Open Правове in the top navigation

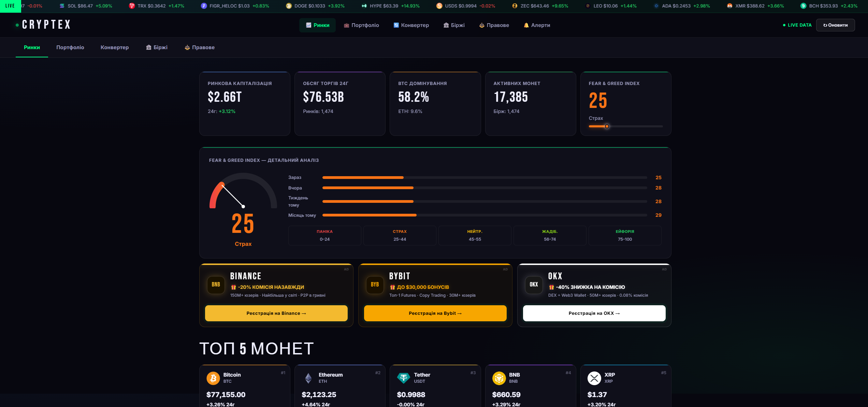pos(494,25)
